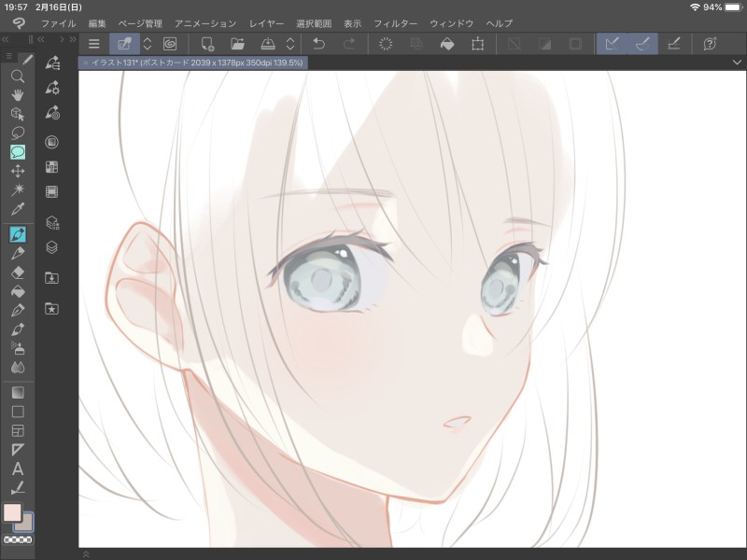This screenshot has height=560, width=747.
Task: Open the Brush Size palette icon
Action: click(52, 113)
